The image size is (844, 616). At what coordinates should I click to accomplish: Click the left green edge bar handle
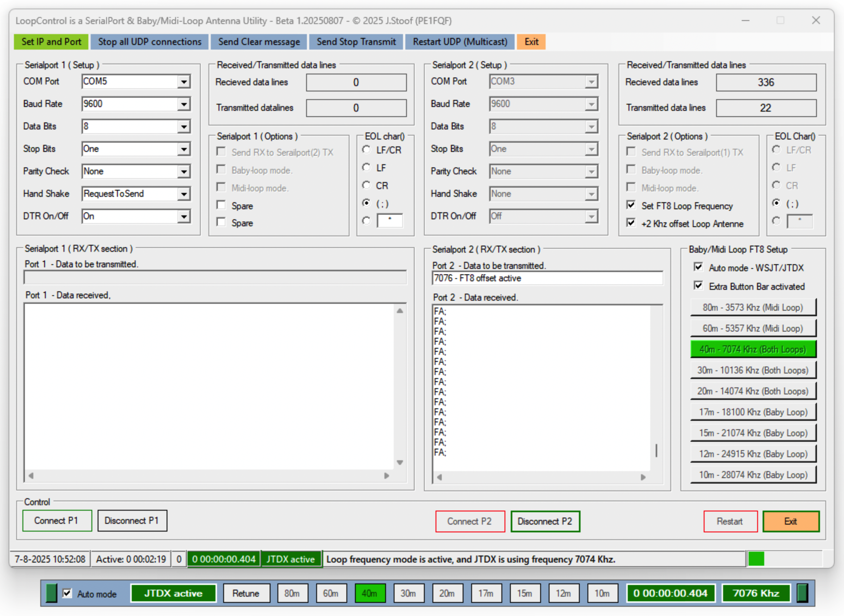click(x=51, y=593)
